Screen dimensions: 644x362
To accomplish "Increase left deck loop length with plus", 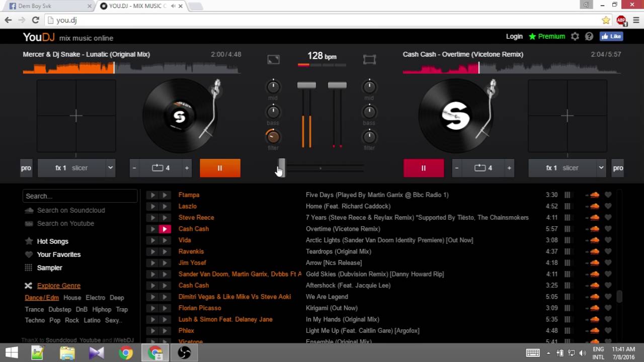I will coord(187,168).
